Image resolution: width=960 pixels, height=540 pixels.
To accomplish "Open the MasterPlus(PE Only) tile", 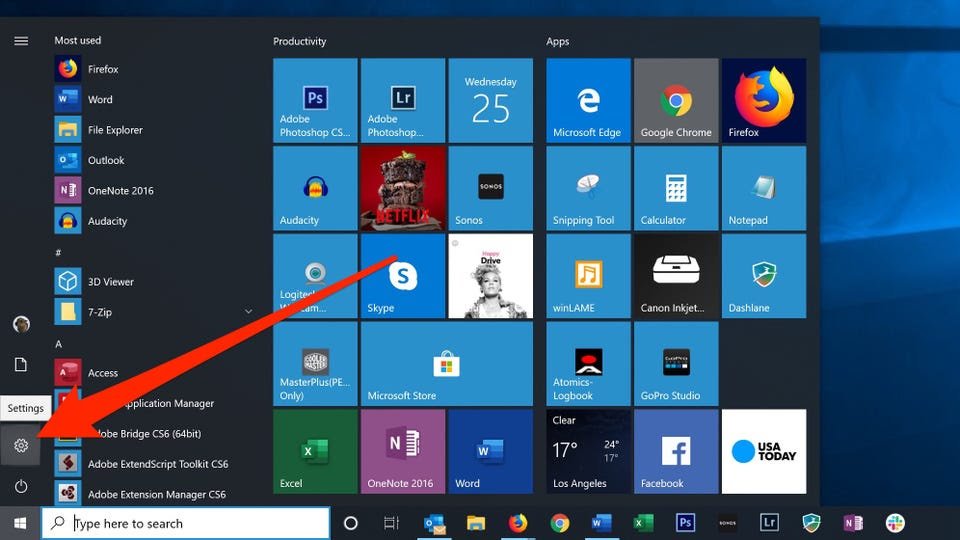I will pyautogui.click(x=315, y=364).
